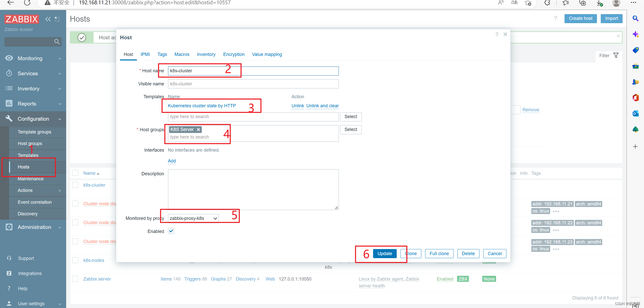Click the Delete button
Image resolution: width=644 pixels, height=308 pixels.
[x=468, y=254]
